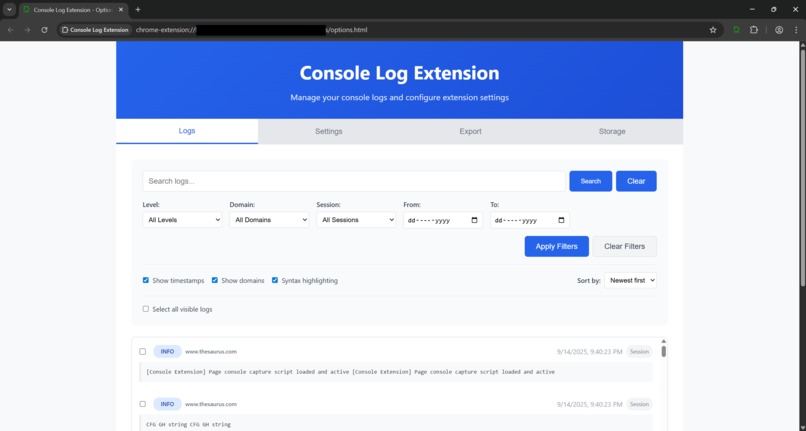The width and height of the screenshot is (806, 431).
Task: Click the log list scrollbar thumb
Action: click(664, 351)
